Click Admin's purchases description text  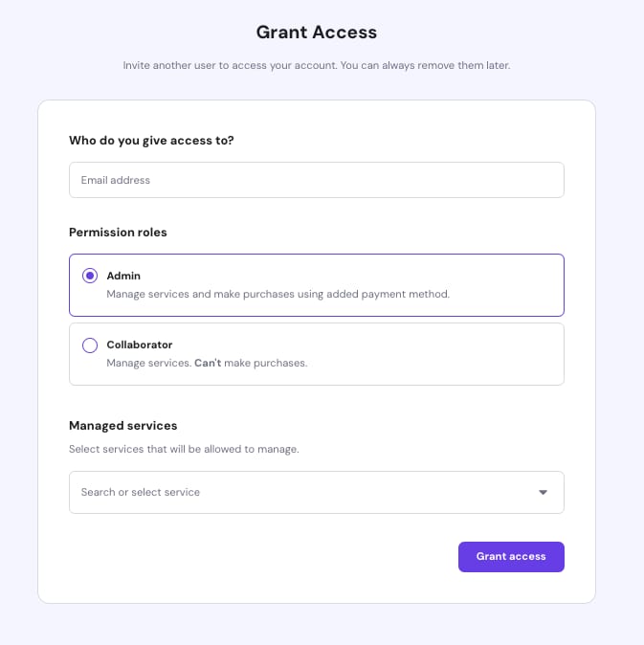pyautogui.click(x=278, y=294)
